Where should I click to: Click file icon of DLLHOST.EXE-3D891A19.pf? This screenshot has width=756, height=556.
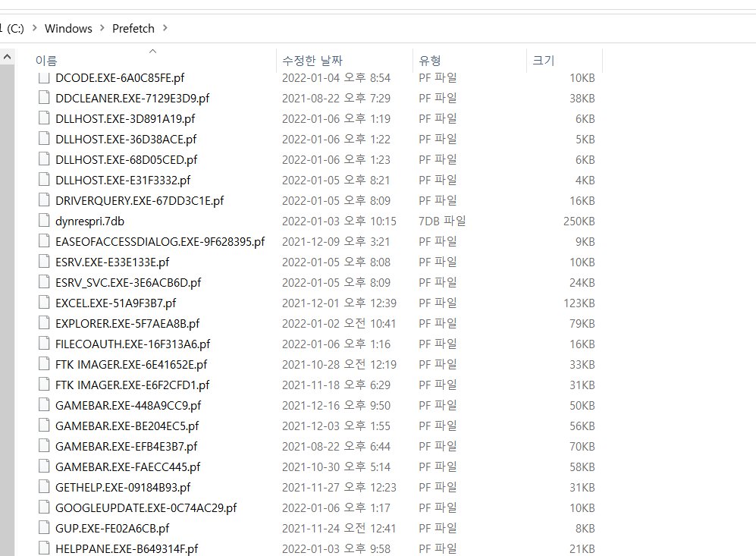(44, 118)
